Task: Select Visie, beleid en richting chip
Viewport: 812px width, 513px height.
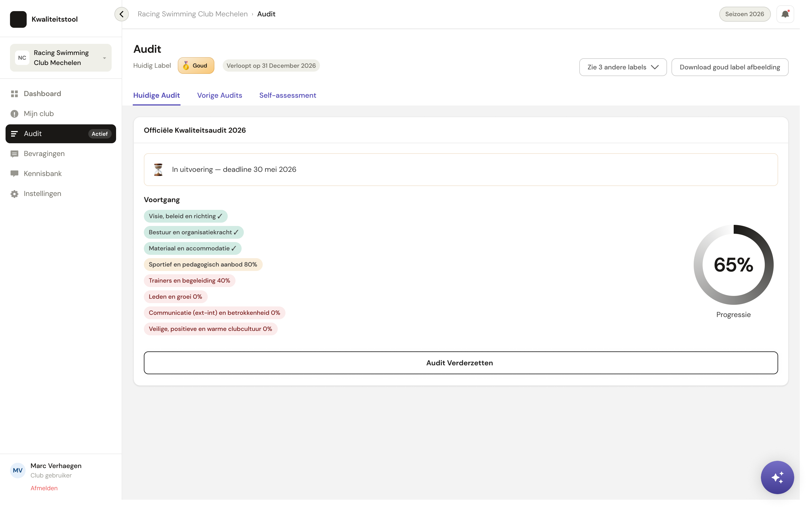Action: pyautogui.click(x=186, y=216)
